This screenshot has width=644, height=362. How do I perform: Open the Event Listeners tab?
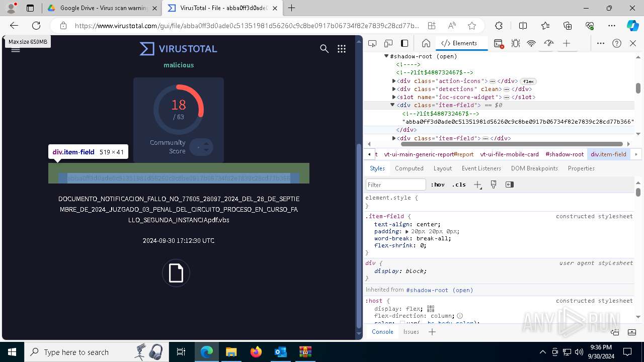point(481,168)
